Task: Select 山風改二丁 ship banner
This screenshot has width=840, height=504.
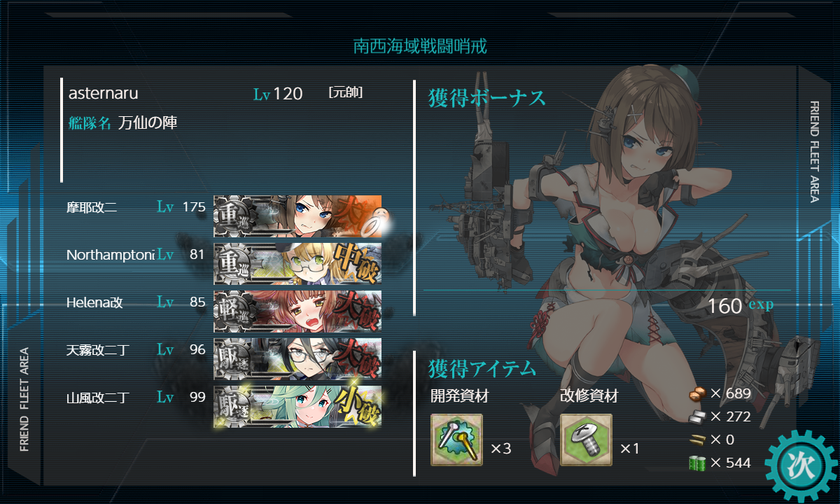Action: 297,407
